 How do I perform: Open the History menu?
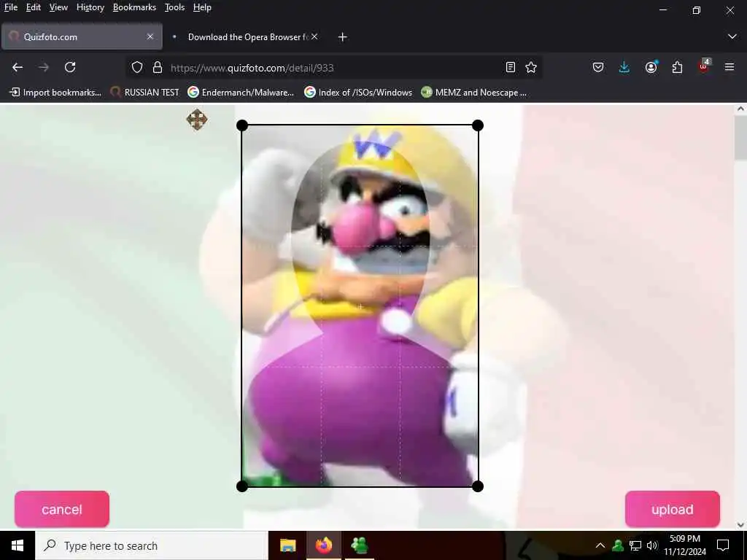tap(90, 7)
